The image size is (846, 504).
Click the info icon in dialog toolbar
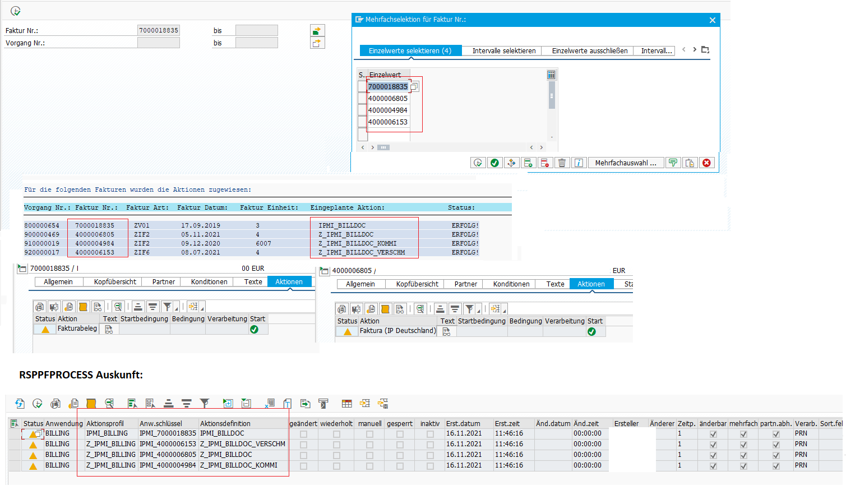(x=579, y=163)
